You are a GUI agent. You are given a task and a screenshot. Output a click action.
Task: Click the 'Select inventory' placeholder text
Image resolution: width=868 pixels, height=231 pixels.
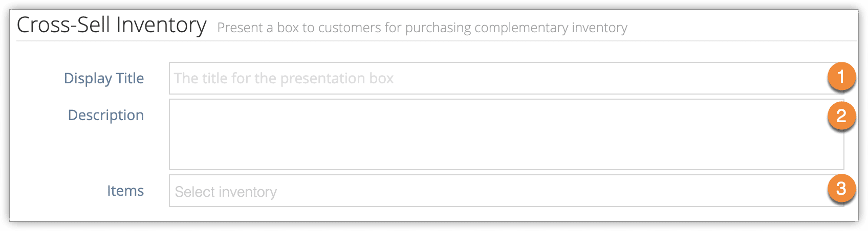pos(226,192)
